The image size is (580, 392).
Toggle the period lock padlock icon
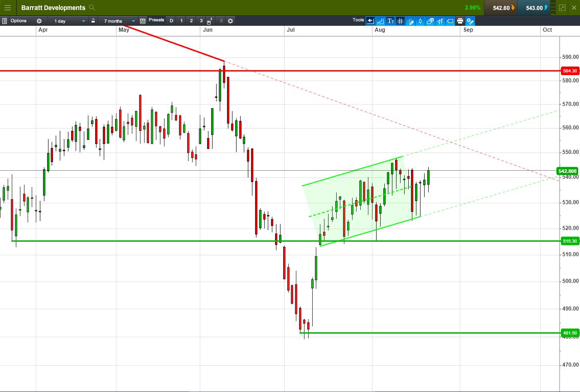pos(93,21)
